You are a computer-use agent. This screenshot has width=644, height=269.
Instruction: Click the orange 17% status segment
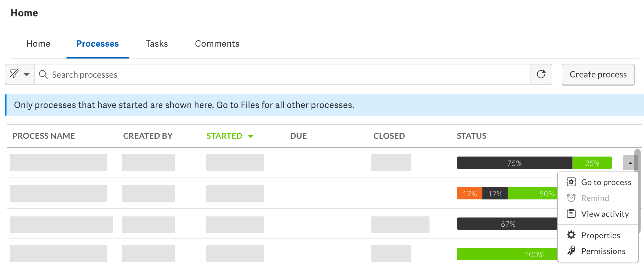(x=469, y=194)
